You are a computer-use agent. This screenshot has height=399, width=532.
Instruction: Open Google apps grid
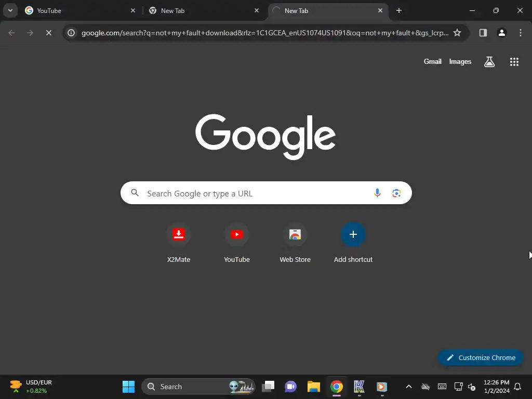point(514,61)
